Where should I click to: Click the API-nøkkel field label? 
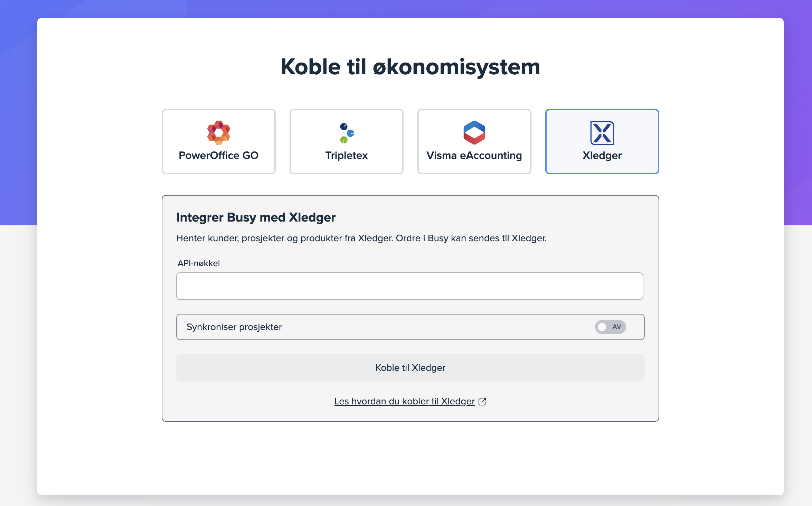click(x=199, y=263)
